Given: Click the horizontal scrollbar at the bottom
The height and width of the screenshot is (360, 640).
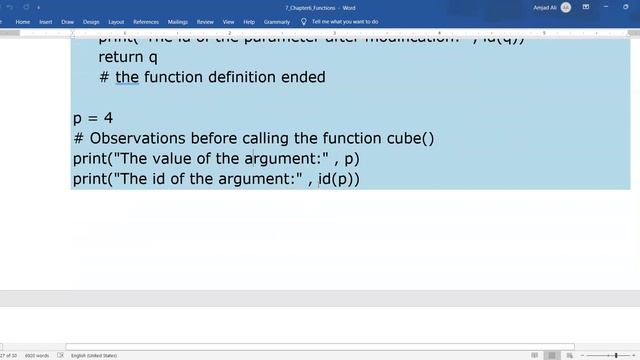Looking at the screenshot, I should pos(320,347).
